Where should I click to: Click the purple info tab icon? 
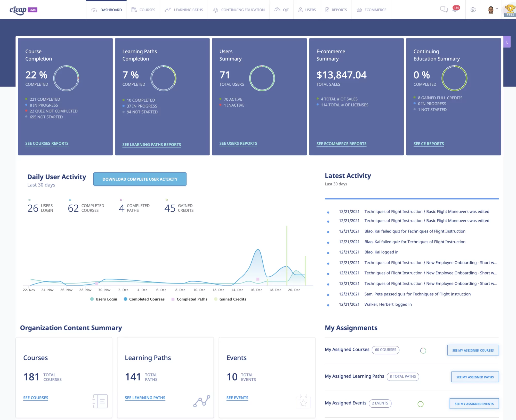(507, 42)
